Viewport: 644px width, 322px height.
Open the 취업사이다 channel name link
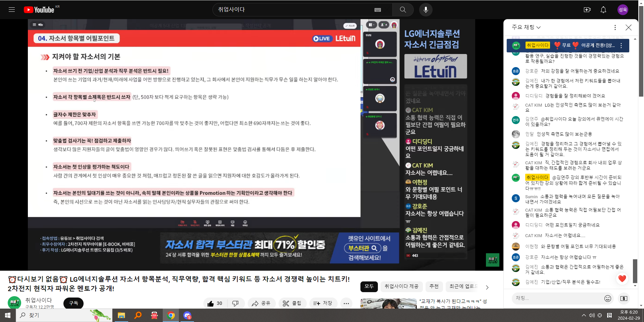pos(39,300)
